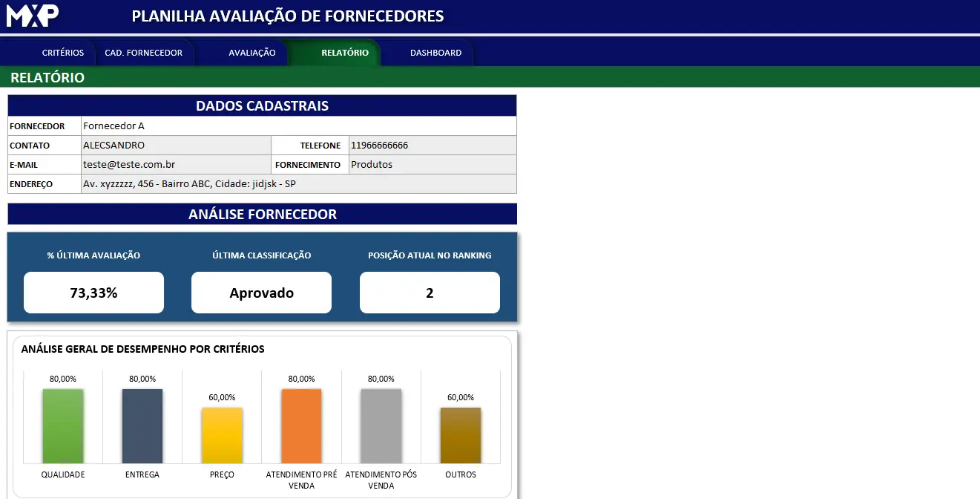Click the Endereço address cell
The height and width of the screenshot is (499, 980).
298,184
